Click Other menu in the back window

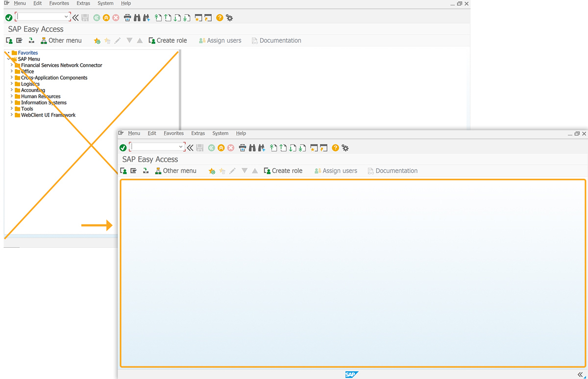[61, 41]
